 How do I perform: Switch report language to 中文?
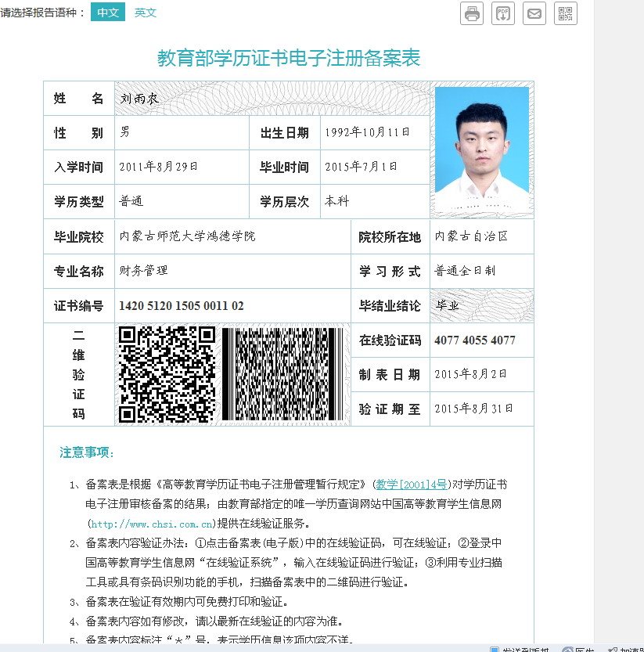tap(108, 13)
